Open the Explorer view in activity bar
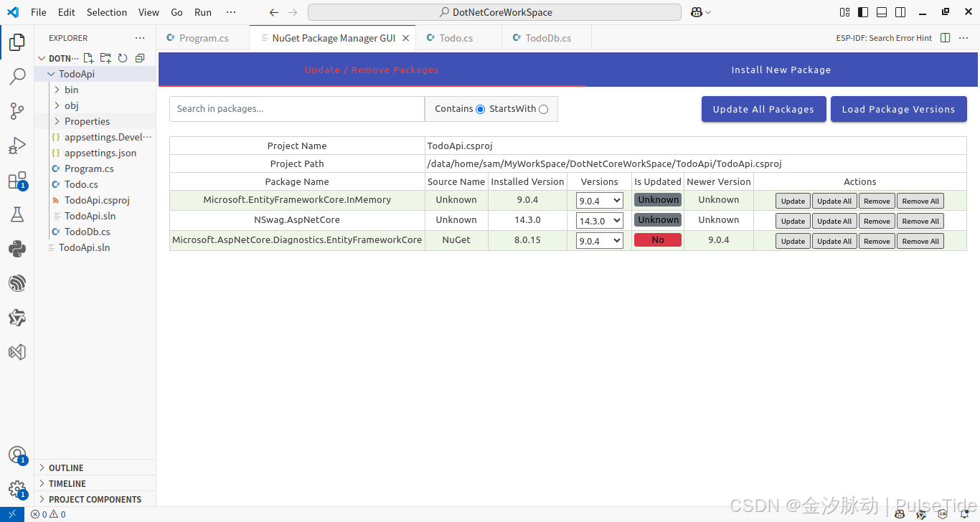The width and height of the screenshot is (980, 522). (x=17, y=42)
